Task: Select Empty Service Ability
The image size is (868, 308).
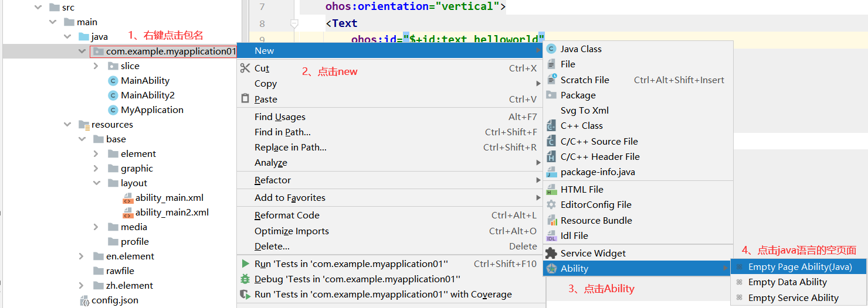Action: (799, 298)
